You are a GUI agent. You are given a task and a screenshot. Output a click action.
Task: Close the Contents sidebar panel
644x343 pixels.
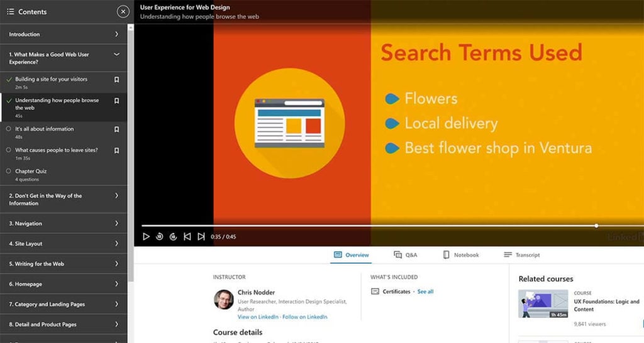point(123,12)
